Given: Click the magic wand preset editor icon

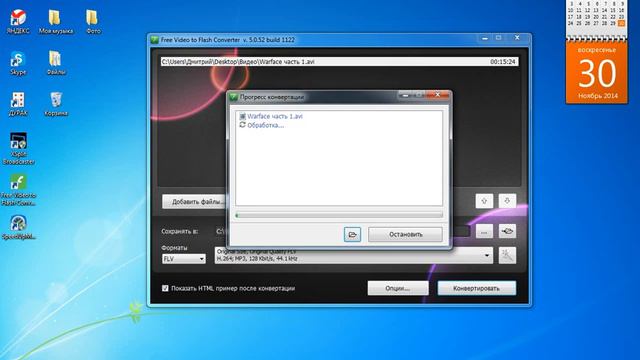Looking at the screenshot, I should coord(507,255).
